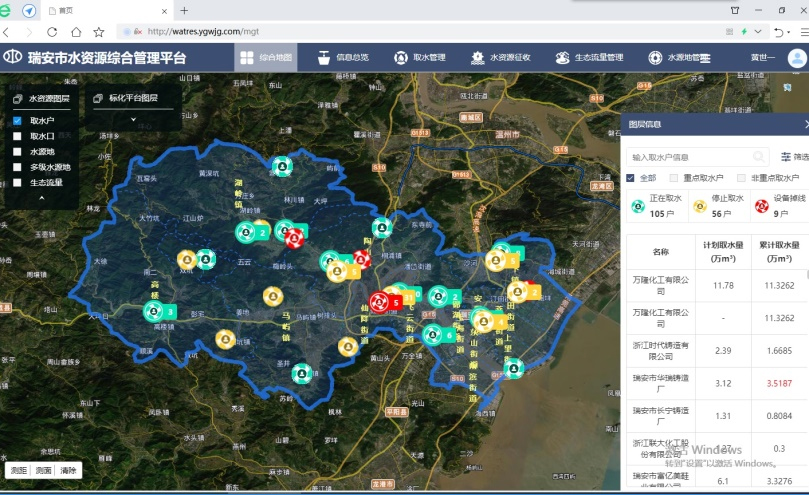This screenshot has height=495, width=809.
Task: Select the 正在取水 105户 status
Action: [657, 206]
